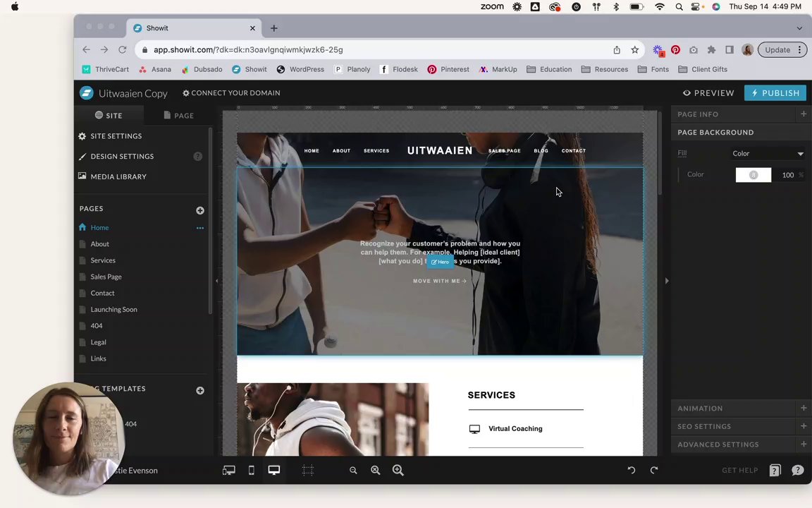812x508 pixels.
Task: Expand the Animation section
Action: click(x=804, y=408)
